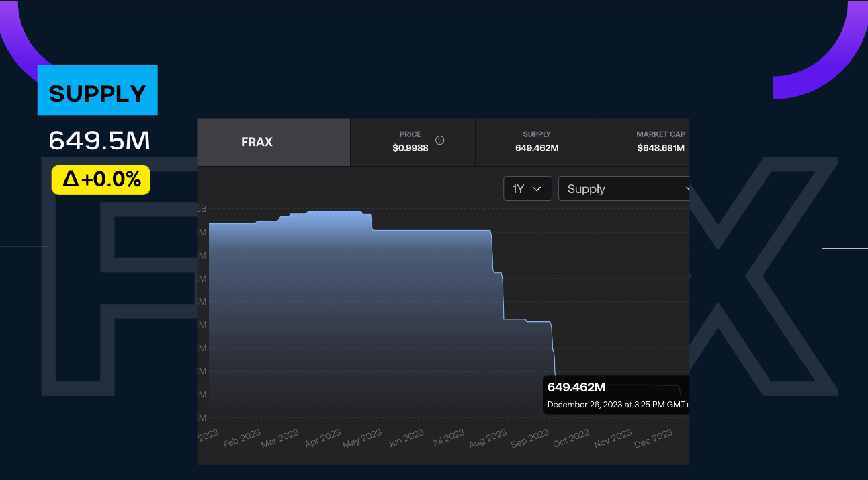
Task: Expand the Supply metric dropdown
Action: pos(625,189)
